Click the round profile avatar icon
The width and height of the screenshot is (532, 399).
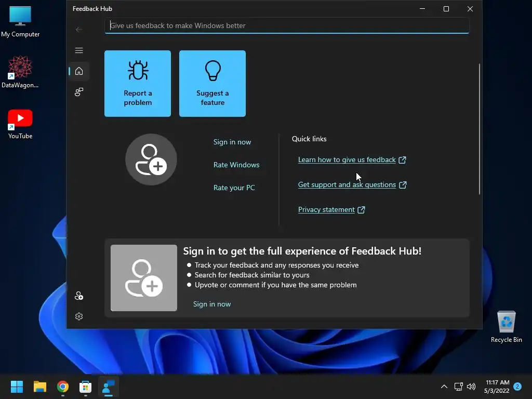click(x=151, y=159)
